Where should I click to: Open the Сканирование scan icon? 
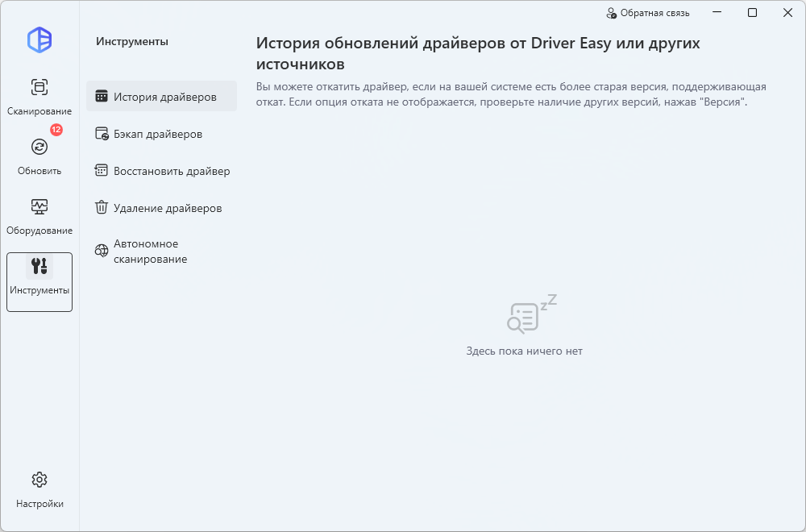point(39,87)
